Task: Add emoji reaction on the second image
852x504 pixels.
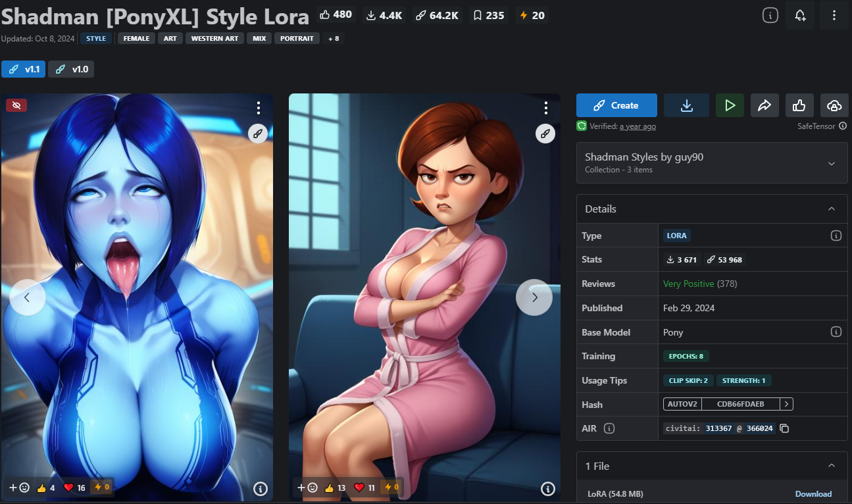Action: point(307,488)
